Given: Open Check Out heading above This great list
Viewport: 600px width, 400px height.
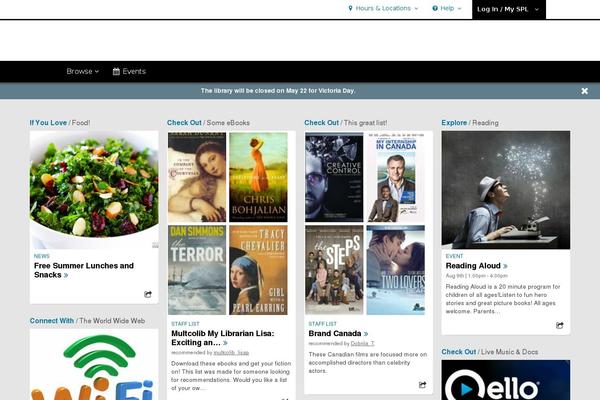Looking at the screenshot, I should [x=321, y=123].
